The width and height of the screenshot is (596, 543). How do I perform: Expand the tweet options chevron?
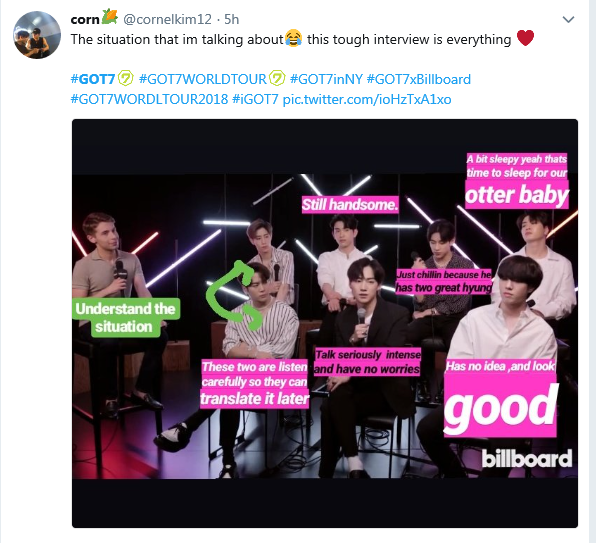pos(568,19)
